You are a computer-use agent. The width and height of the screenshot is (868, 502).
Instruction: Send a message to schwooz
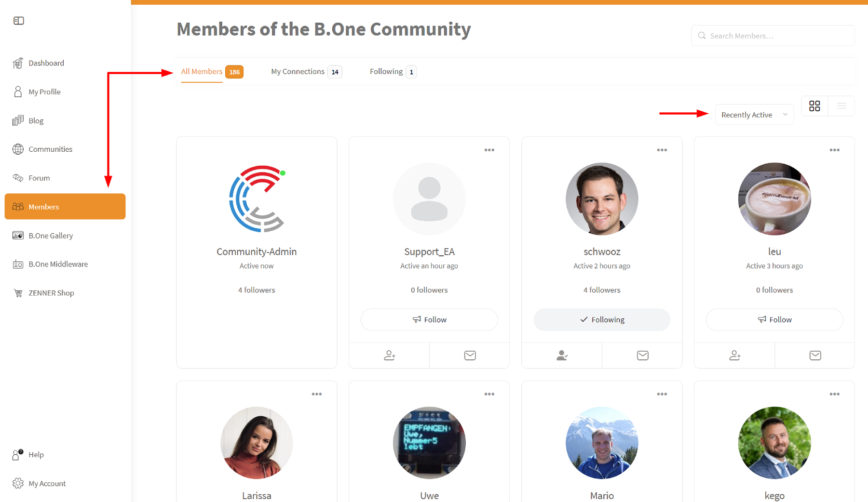tap(642, 356)
